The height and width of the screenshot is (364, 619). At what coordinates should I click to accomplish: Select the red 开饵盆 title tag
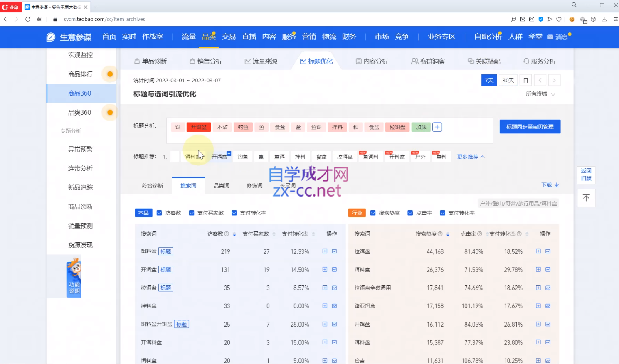pyautogui.click(x=199, y=127)
